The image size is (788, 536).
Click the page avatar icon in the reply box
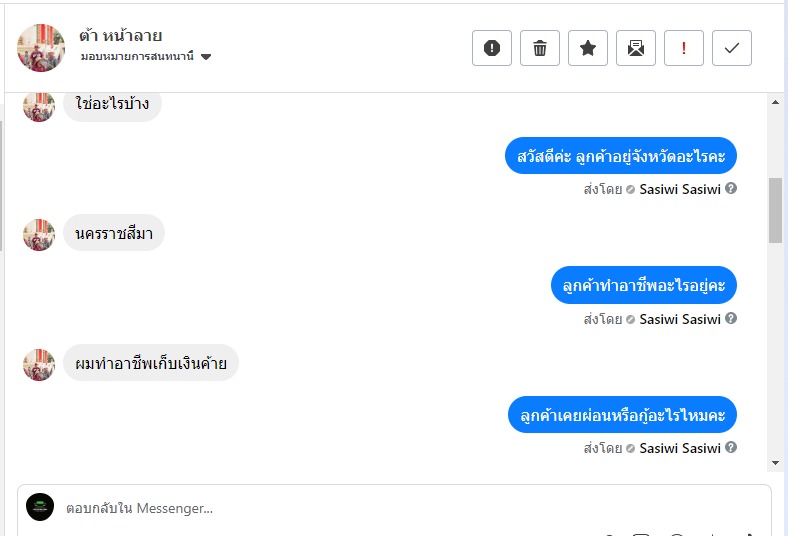[x=40, y=507]
